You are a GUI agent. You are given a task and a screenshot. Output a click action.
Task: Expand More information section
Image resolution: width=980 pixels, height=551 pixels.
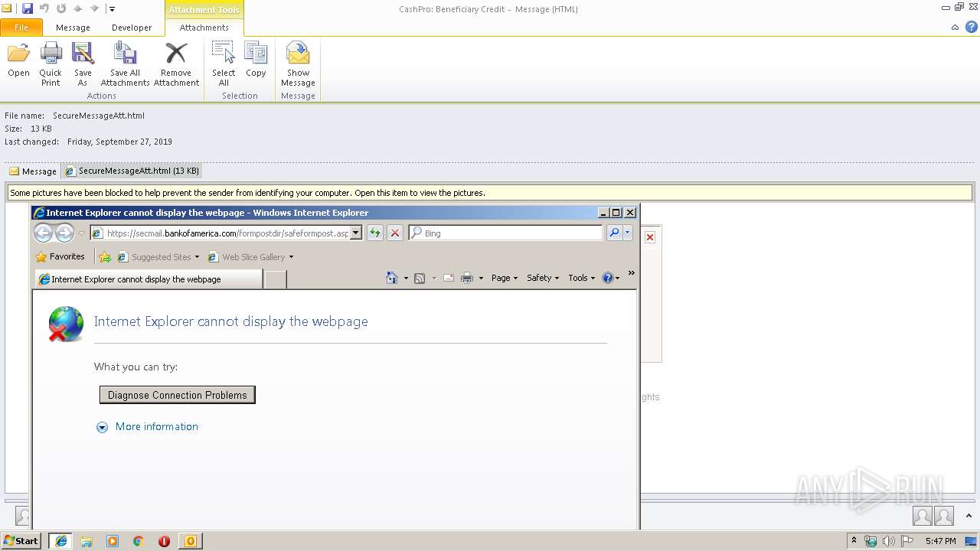pyautogui.click(x=147, y=427)
